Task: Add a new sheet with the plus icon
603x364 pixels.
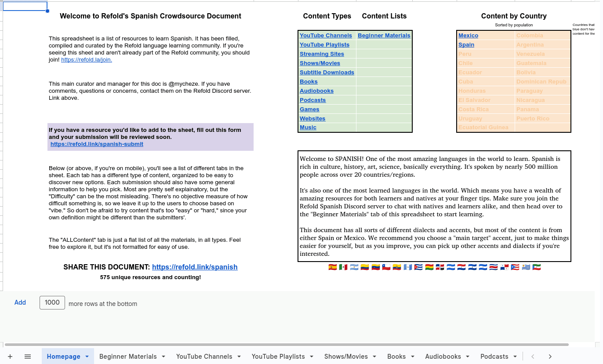Action: coord(10,357)
